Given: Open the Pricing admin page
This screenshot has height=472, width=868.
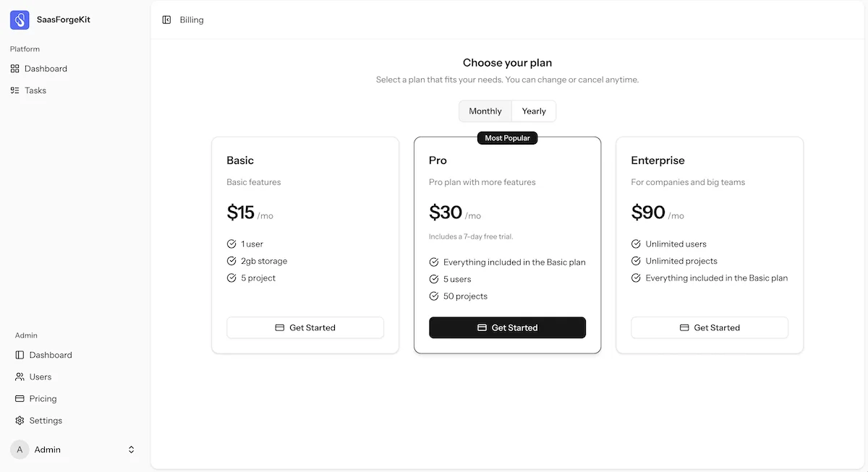Looking at the screenshot, I should tap(43, 398).
